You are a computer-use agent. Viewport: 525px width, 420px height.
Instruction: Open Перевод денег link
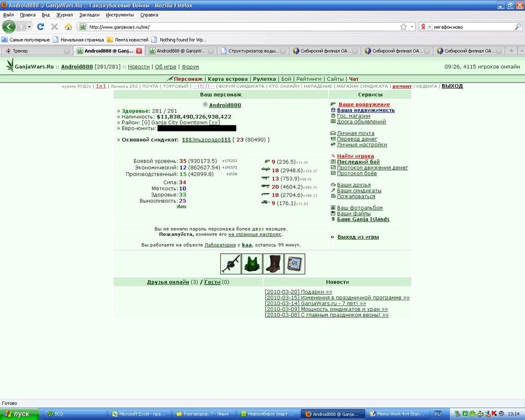pyautogui.click(x=357, y=139)
